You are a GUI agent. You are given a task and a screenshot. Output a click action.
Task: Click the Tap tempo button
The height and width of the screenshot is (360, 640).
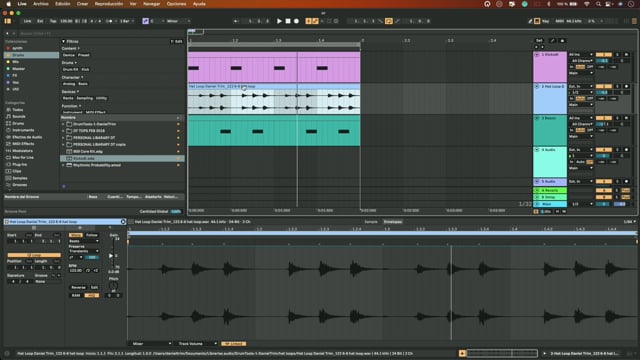click(x=53, y=21)
